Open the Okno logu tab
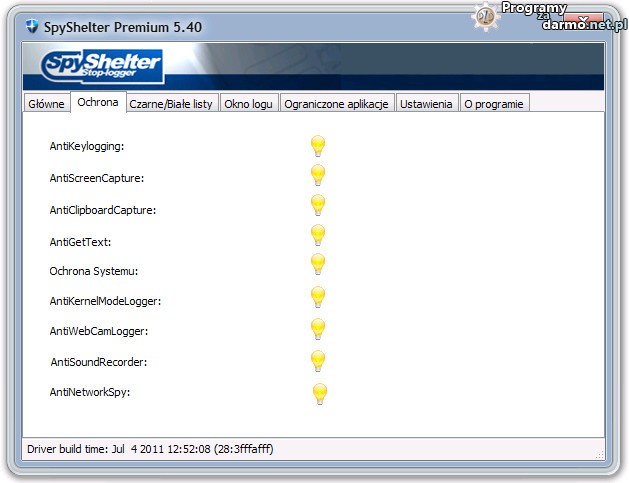This screenshot has width=629, height=483. (x=248, y=104)
